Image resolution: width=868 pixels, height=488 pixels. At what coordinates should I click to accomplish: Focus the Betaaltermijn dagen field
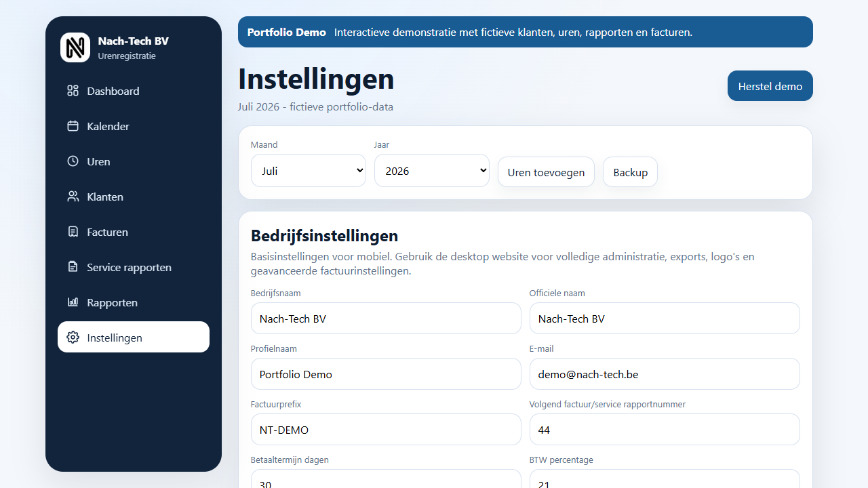point(386,479)
